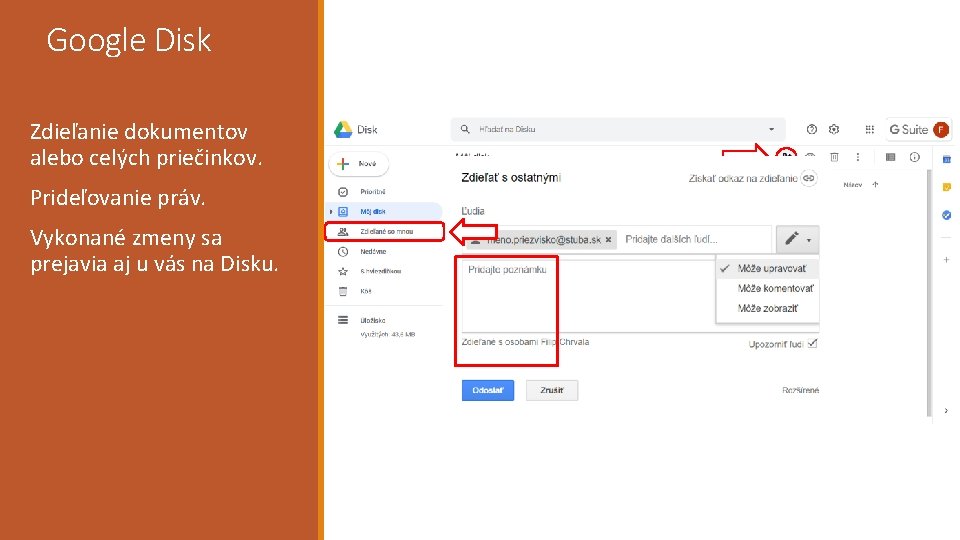
Task: Click the Využitých 43,6 MB text
Action: click(x=388, y=334)
